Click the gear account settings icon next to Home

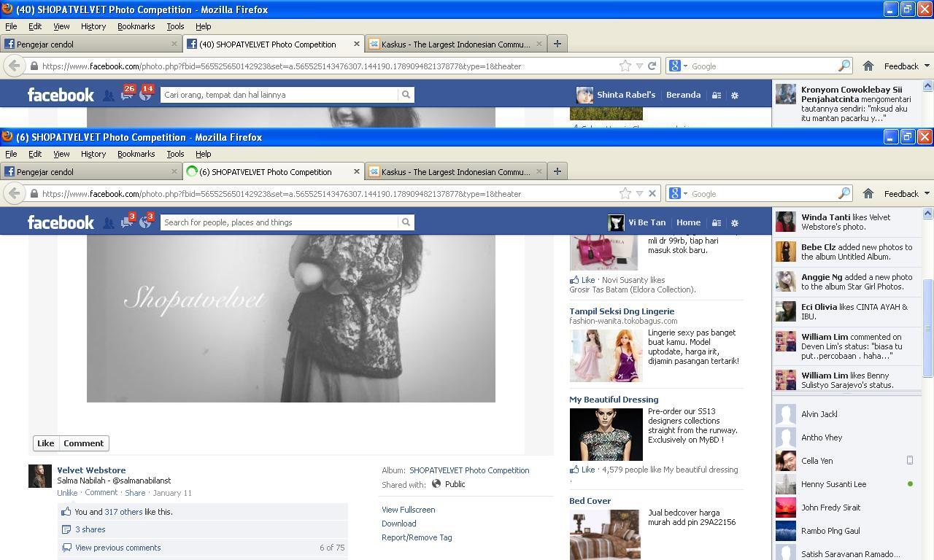735,223
